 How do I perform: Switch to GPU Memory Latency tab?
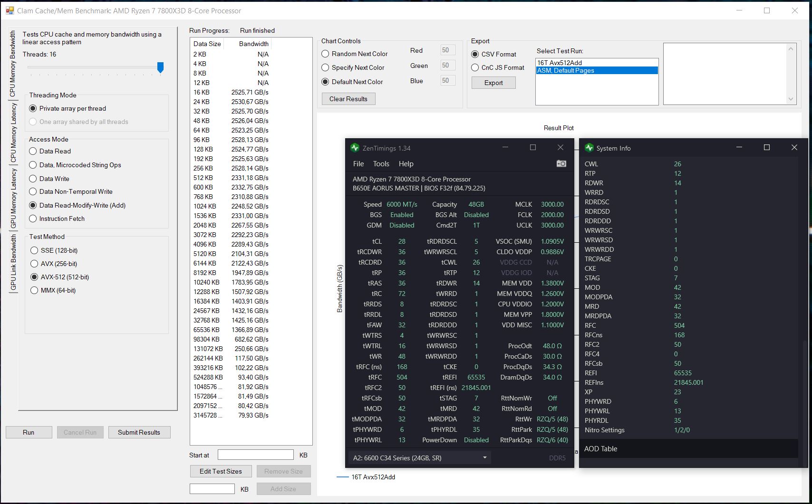click(13, 198)
